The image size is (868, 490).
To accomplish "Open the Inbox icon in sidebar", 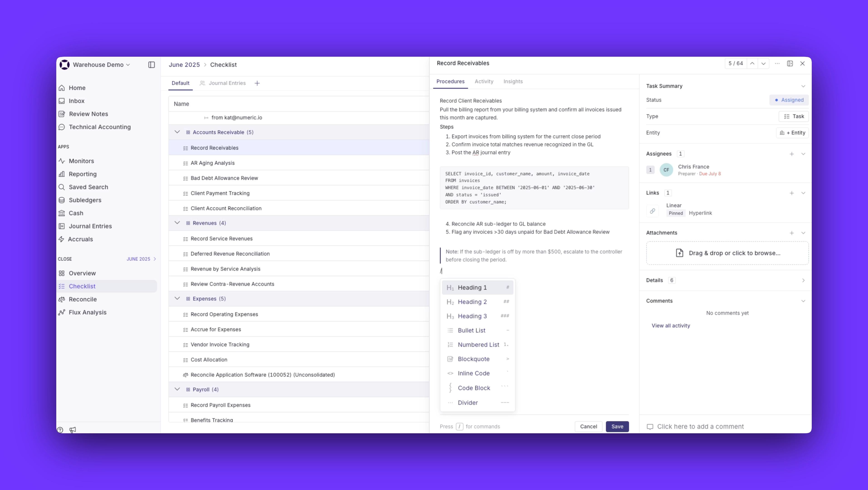I will (x=62, y=101).
